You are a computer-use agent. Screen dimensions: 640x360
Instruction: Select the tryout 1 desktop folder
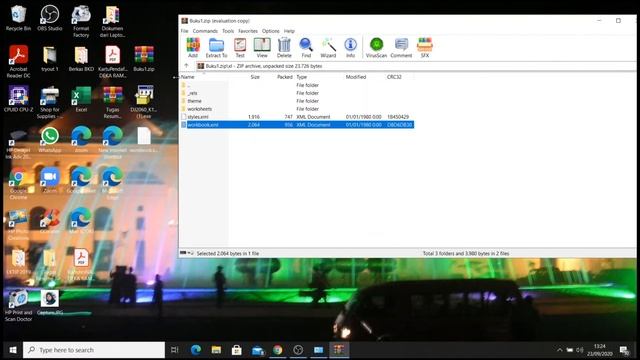49,59
